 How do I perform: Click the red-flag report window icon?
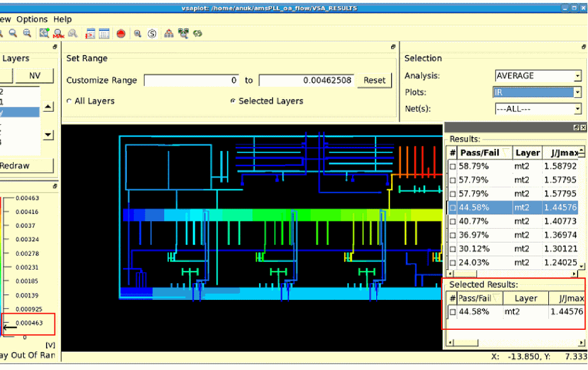point(90,34)
